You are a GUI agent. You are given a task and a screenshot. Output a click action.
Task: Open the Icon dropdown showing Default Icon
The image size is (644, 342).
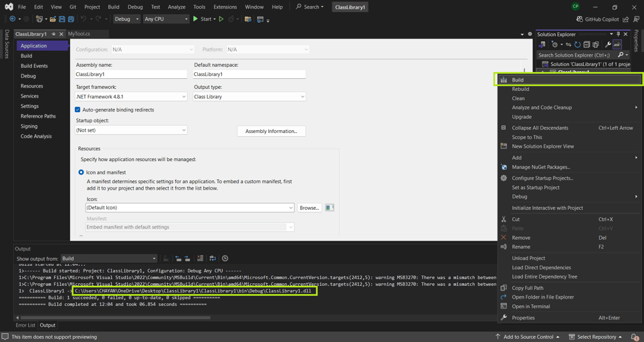click(190, 208)
